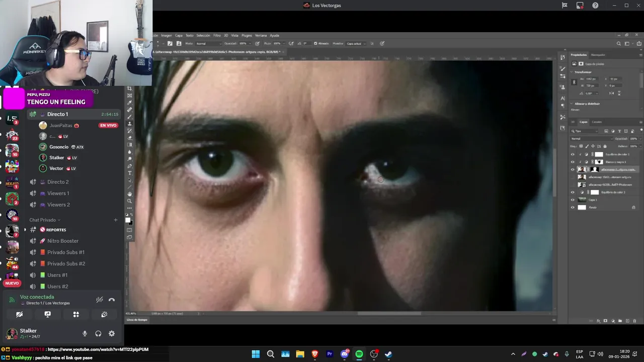
Task: Create a channel in Chat Privado category
Action: point(115,220)
